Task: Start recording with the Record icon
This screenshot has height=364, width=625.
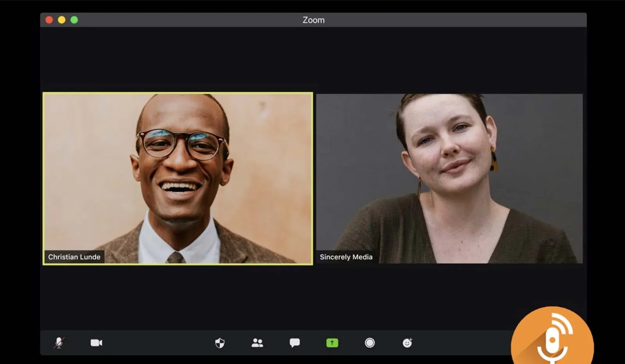Action: point(370,343)
